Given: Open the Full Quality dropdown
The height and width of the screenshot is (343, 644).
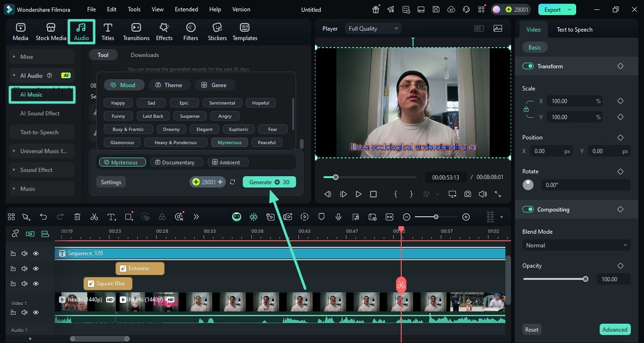Looking at the screenshot, I should coord(373,29).
